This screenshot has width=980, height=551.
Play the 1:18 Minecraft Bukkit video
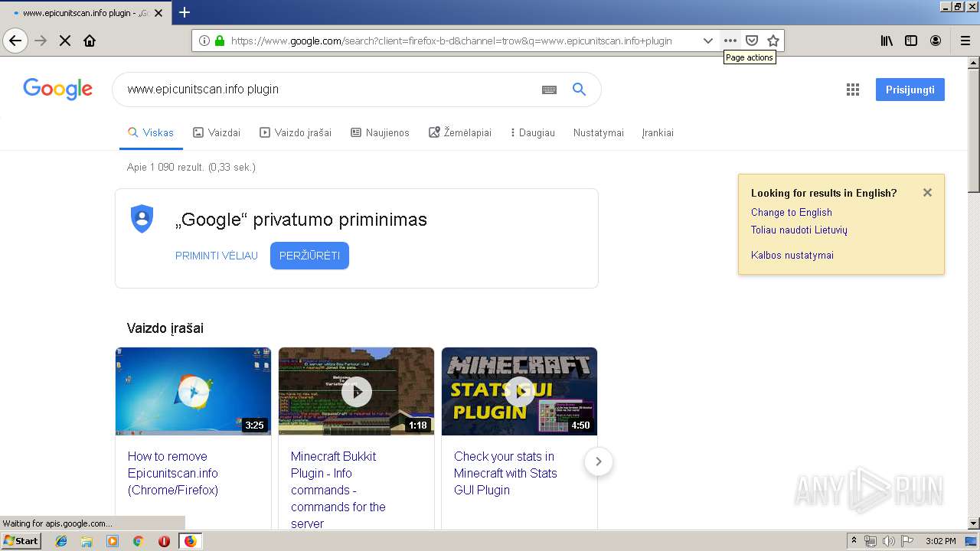356,391
